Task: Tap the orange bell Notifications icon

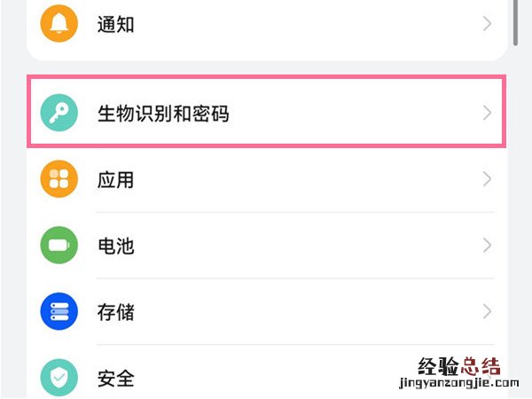Action: [60, 24]
